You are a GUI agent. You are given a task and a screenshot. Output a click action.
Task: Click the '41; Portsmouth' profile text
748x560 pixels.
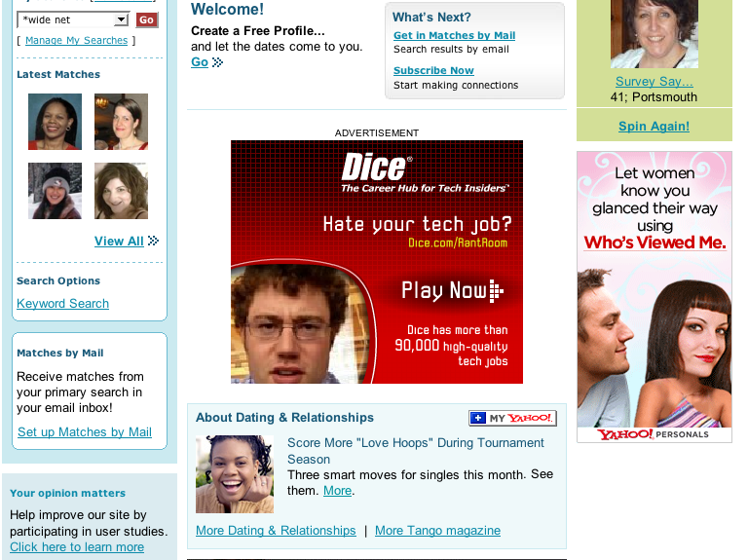[x=654, y=97]
